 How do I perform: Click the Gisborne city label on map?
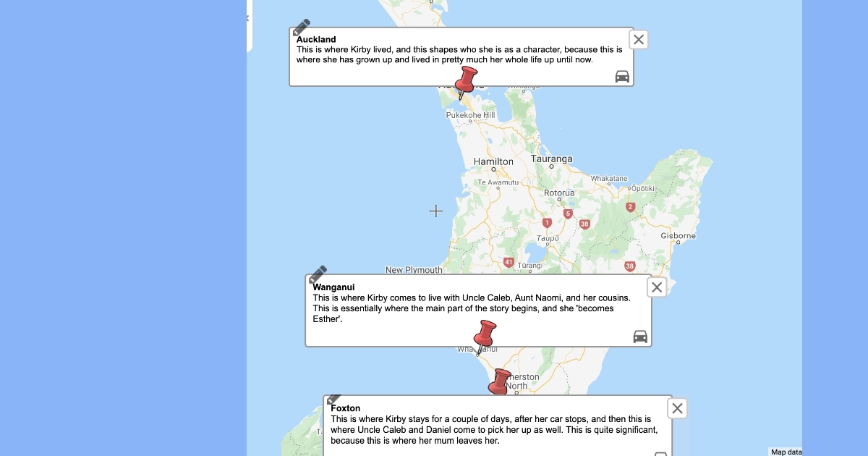tap(678, 236)
